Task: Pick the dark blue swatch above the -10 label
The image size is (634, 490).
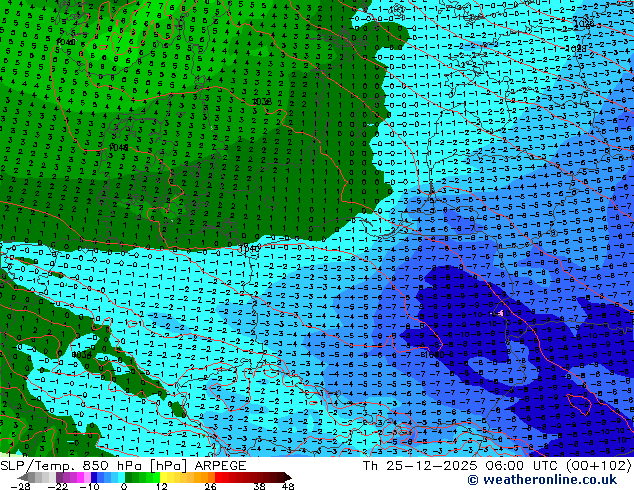Action: click(94, 477)
